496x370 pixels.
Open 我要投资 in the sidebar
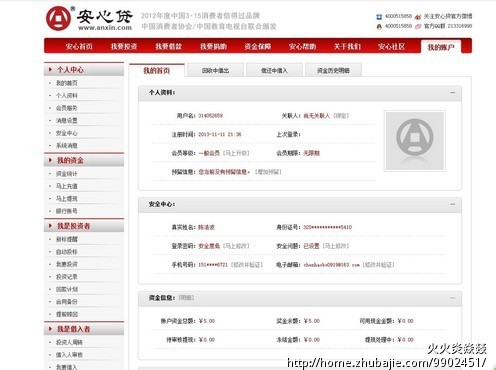click(x=67, y=264)
